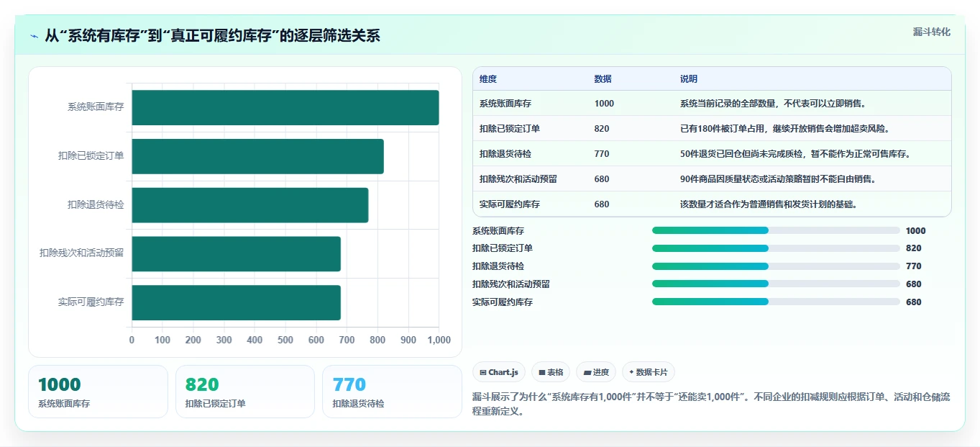
Task: Click the 说明 column header
Action: 689,78
